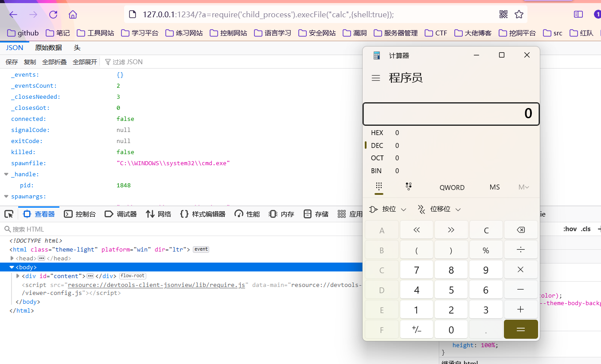Collapse the spawnargs JSON node
Viewport: 601px width, 364px height.
[x=6, y=197]
